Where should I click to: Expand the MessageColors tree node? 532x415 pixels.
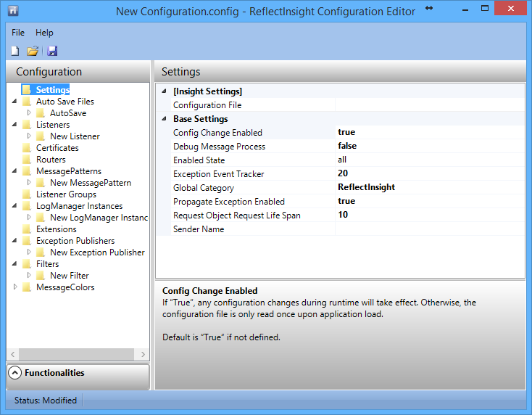(15, 287)
